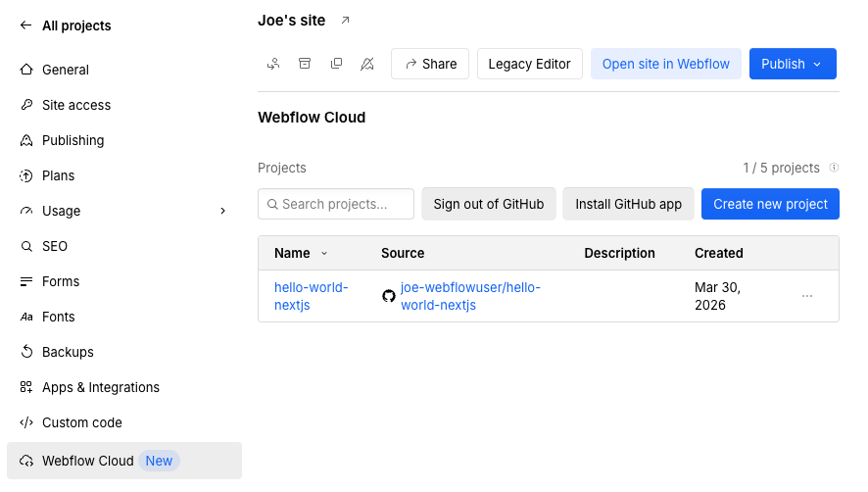
Task: Open Joe's site via external arrow icon
Action: click(x=346, y=21)
